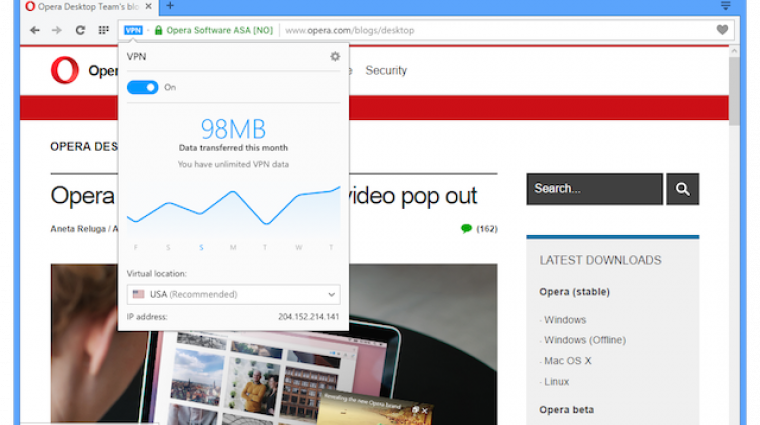Screen dimensions: 760x425
Task: Click into the Search... input field
Action: (x=595, y=189)
